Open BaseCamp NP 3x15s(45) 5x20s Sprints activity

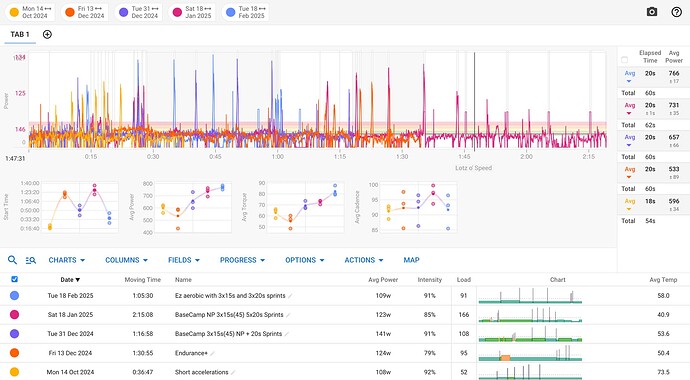(229, 315)
